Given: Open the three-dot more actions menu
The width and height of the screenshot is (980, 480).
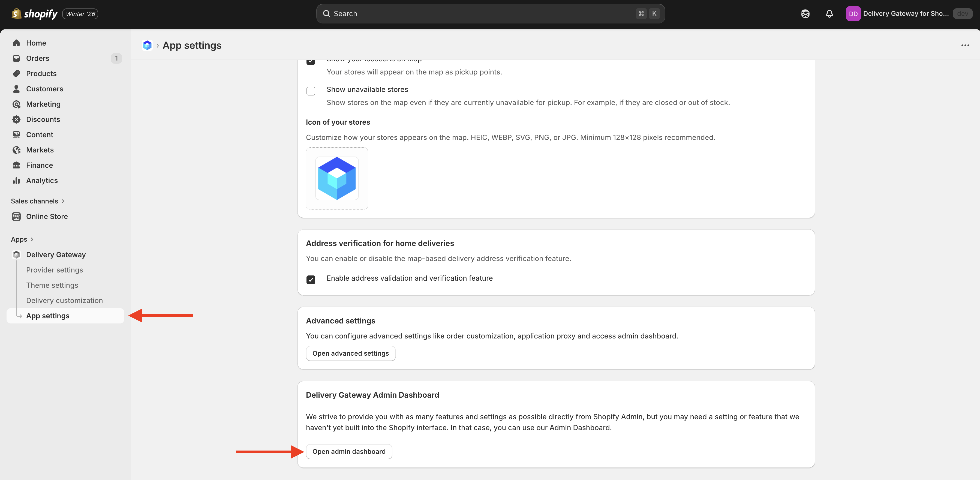Looking at the screenshot, I should (965, 45).
